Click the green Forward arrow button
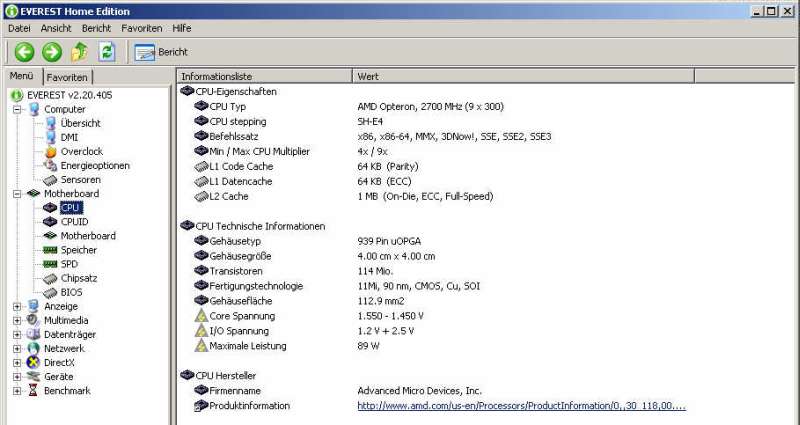The image size is (800, 425). click(52, 52)
